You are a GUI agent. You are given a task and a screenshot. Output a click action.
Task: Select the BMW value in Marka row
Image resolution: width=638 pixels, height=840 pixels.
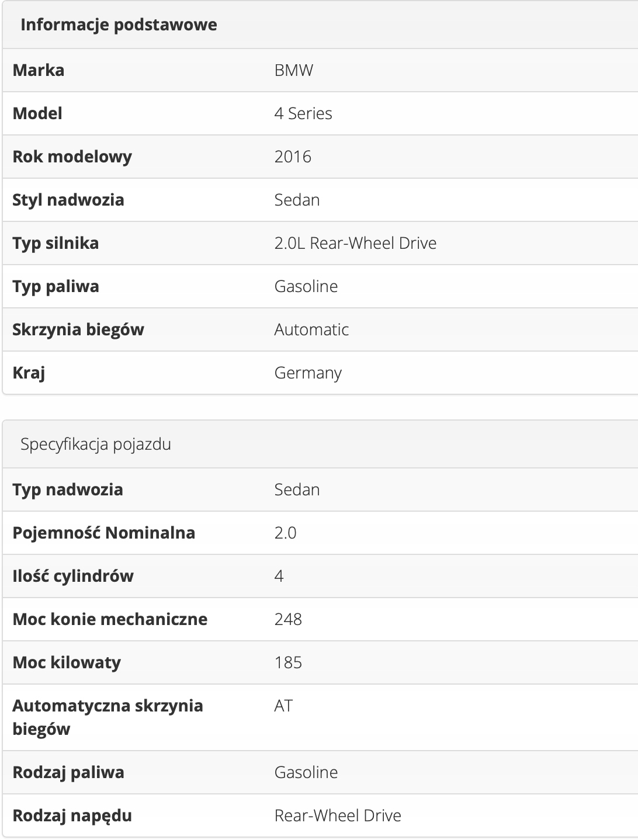coord(294,71)
